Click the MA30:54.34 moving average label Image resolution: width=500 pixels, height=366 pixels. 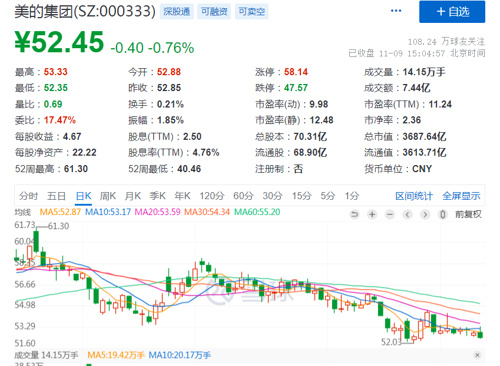[207, 212]
